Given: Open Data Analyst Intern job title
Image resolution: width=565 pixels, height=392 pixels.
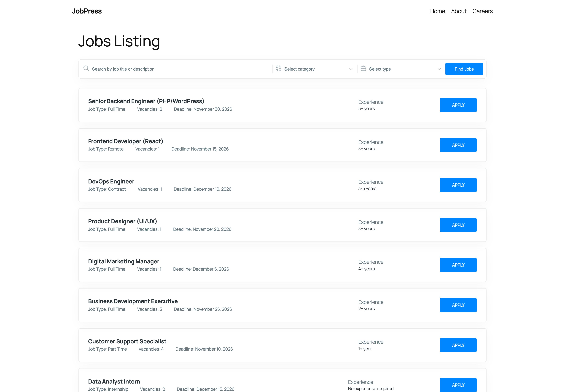Looking at the screenshot, I should [114, 381].
